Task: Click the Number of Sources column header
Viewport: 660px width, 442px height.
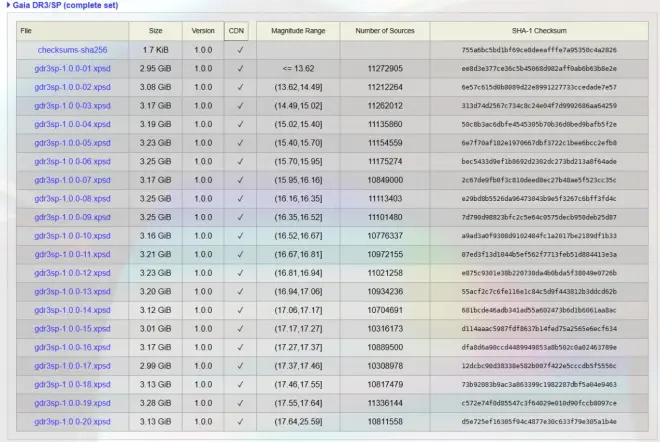Action: (x=385, y=31)
